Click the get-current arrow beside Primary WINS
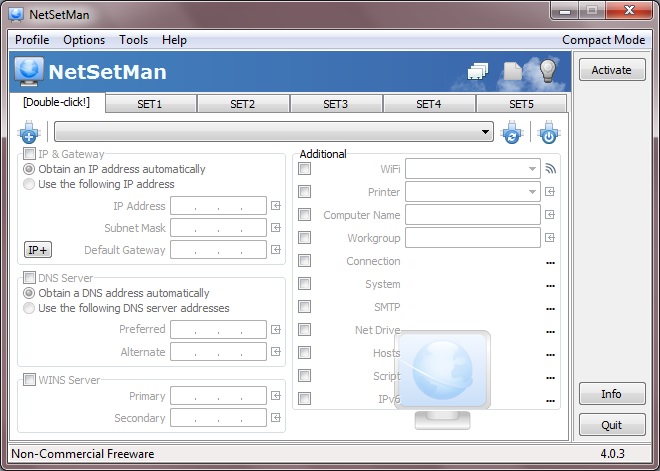 (x=276, y=396)
